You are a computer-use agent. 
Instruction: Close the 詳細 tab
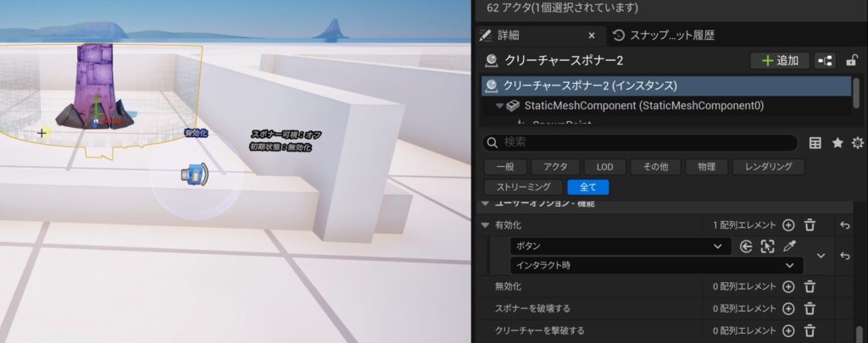(x=593, y=36)
